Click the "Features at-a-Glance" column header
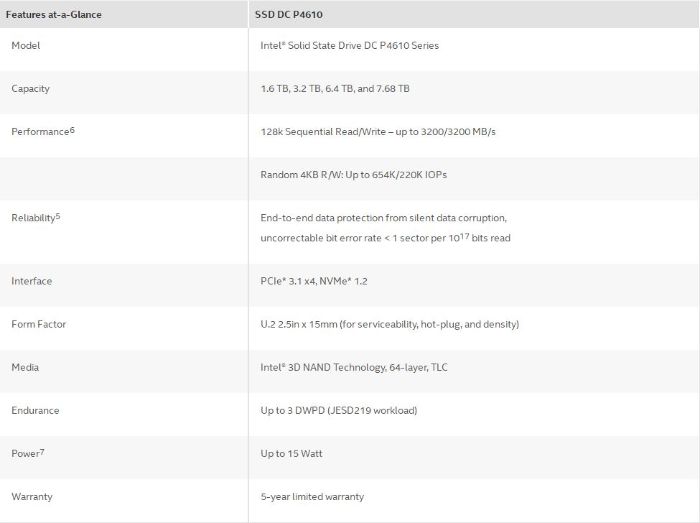This screenshot has width=700, height=523. point(56,14)
